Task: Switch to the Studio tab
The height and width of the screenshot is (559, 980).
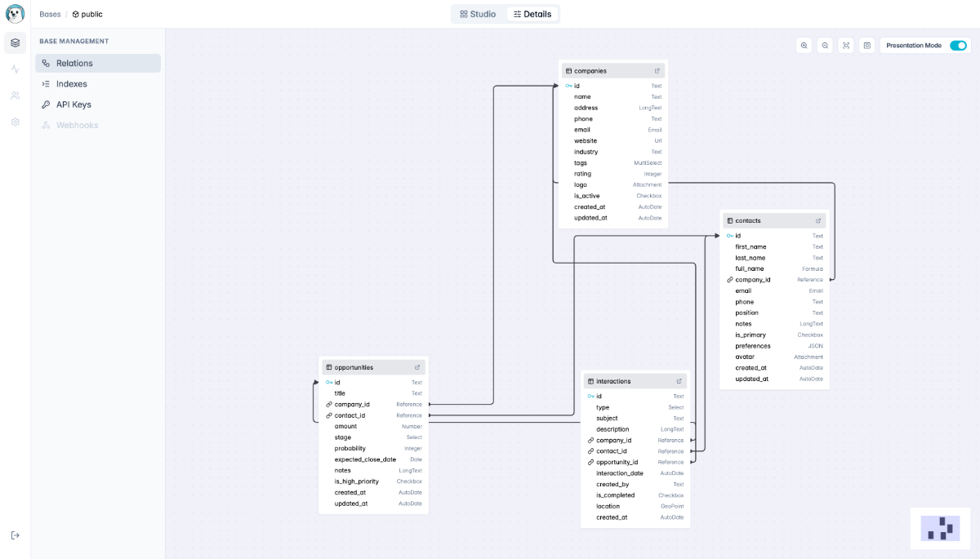Action: tap(479, 14)
